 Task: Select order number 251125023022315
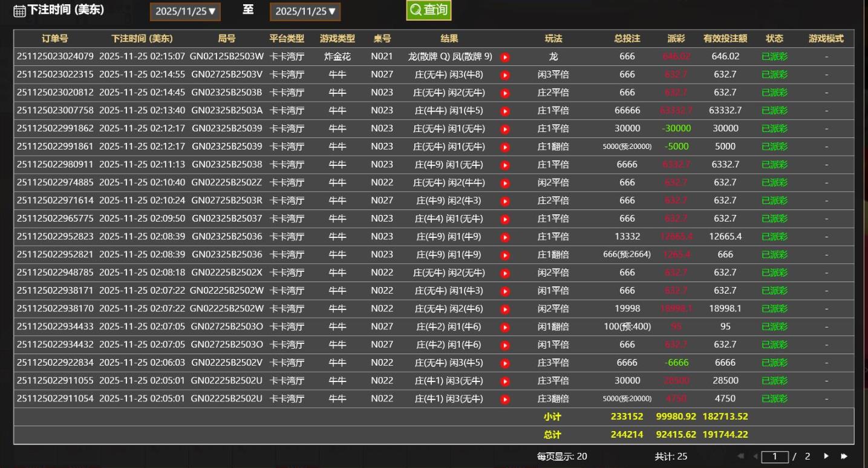pos(55,74)
